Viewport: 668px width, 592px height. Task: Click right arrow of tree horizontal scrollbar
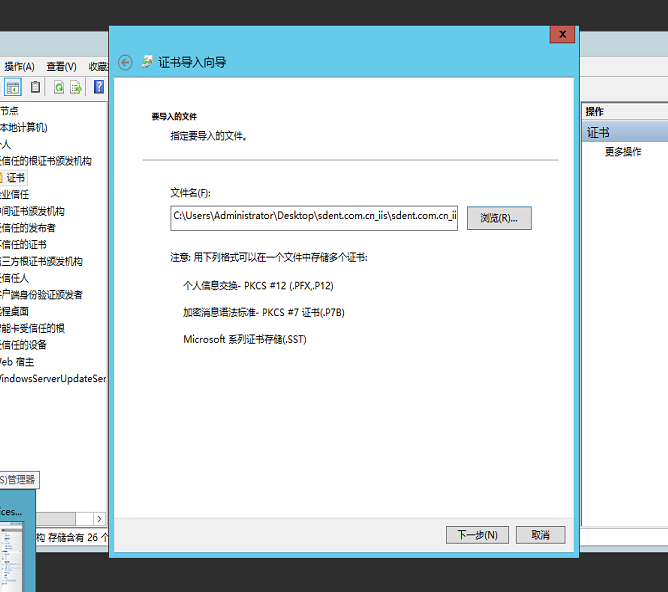click(99, 519)
